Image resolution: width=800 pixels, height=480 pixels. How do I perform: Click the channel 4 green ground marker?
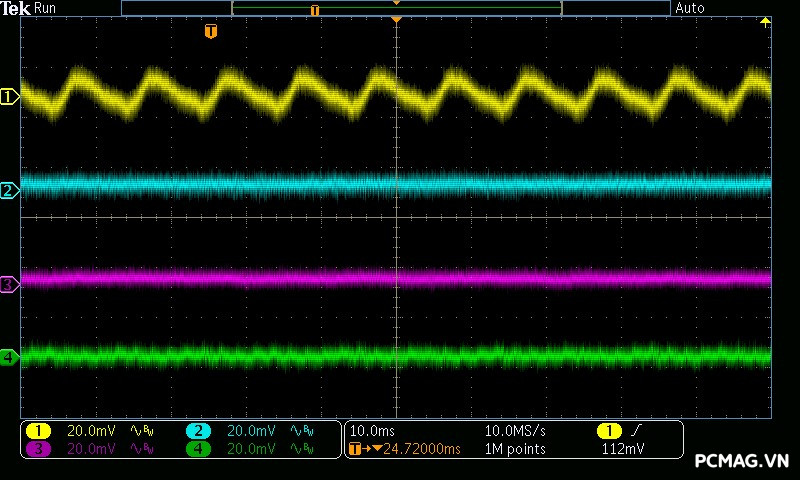coord(10,357)
